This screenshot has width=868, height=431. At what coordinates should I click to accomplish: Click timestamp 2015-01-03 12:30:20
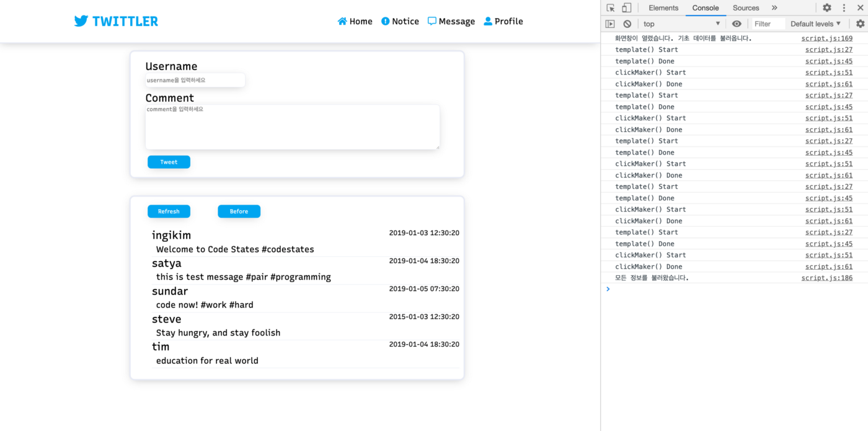click(x=424, y=317)
